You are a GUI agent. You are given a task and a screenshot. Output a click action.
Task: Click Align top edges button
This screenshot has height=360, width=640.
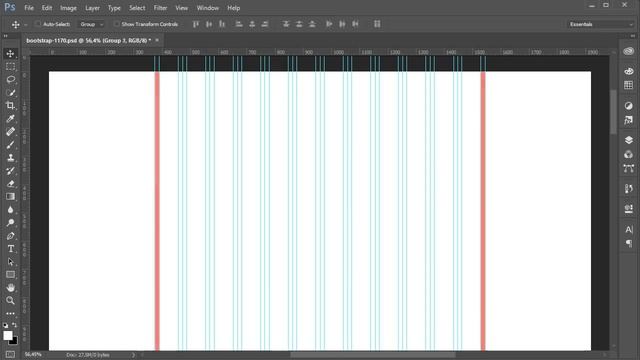196,24
